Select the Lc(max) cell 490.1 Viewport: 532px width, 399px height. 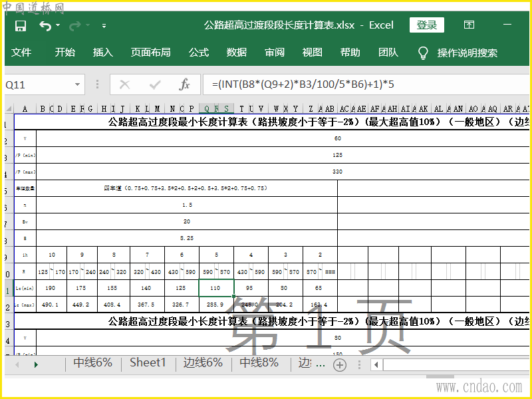[52, 305]
